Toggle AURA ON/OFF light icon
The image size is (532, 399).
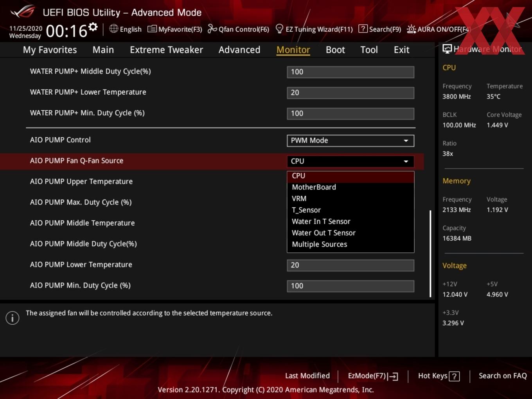pos(411,29)
